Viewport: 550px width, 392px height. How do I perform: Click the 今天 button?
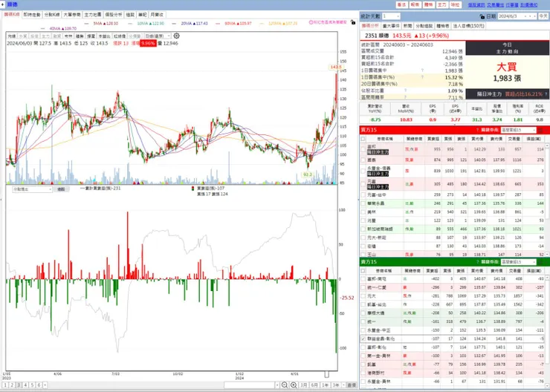543,16
